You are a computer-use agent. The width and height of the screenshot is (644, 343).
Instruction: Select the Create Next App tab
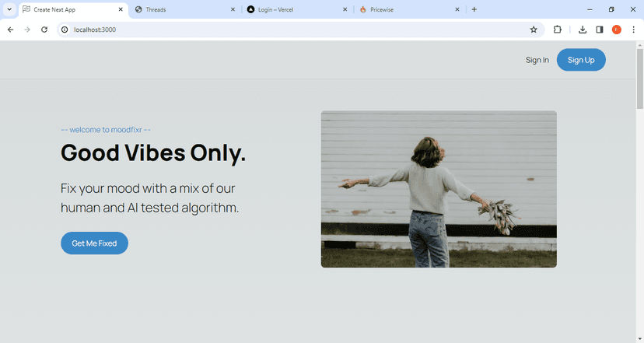73,9
